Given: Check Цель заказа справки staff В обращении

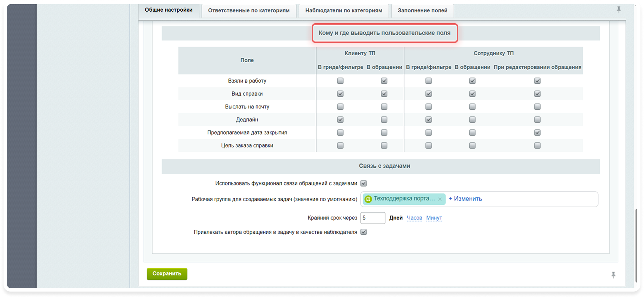Looking at the screenshot, I should pyautogui.click(x=472, y=145).
